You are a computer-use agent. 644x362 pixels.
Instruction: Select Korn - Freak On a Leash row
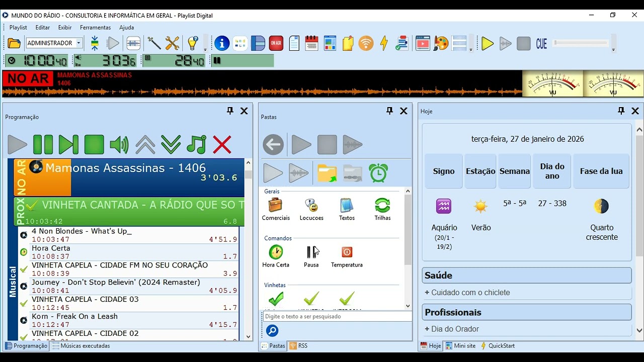(x=129, y=321)
